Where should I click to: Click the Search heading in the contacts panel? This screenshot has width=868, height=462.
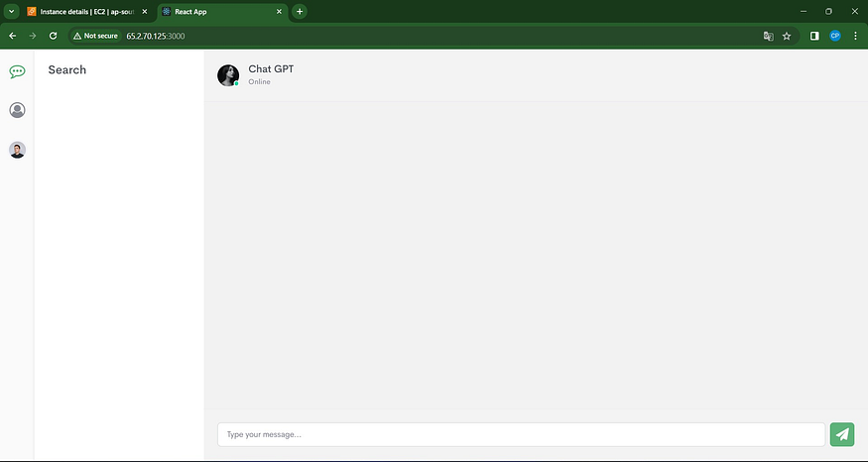tap(67, 69)
